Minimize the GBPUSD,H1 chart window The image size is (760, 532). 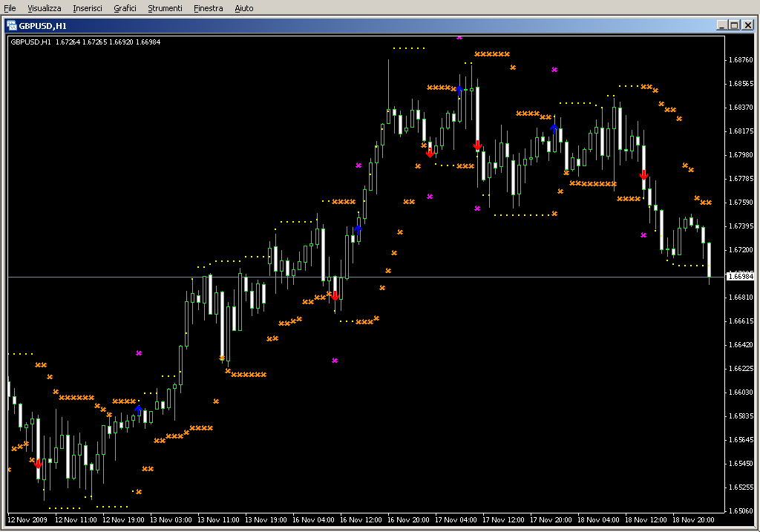coord(722,25)
